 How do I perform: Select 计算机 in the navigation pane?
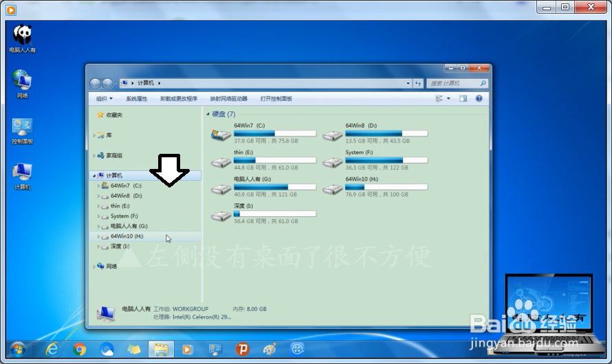(114, 176)
